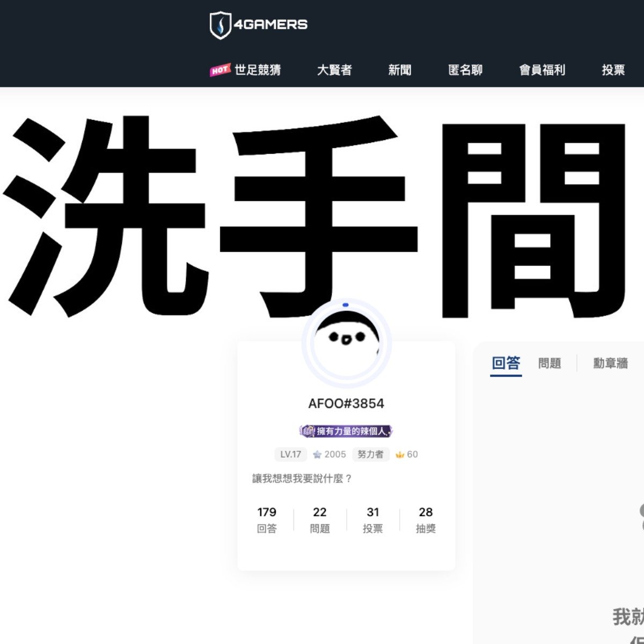This screenshot has width=644, height=644.
Task: Switch to the 問題 tab beside 回答
Action: click(549, 363)
